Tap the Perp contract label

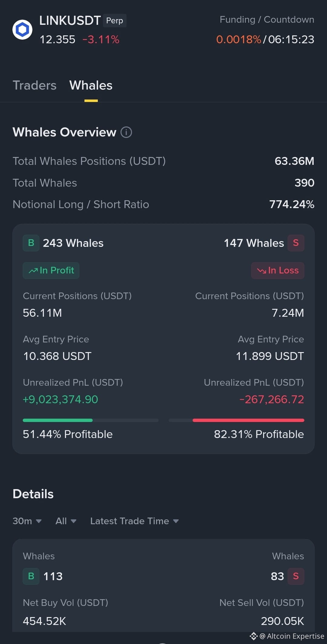(115, 21)
